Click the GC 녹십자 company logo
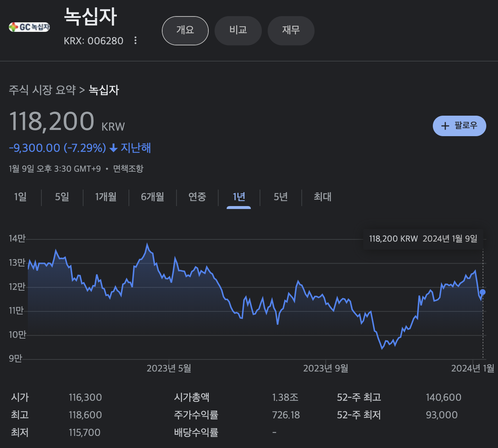Viewport: 498px width, 448px height. tap(29, 27)
